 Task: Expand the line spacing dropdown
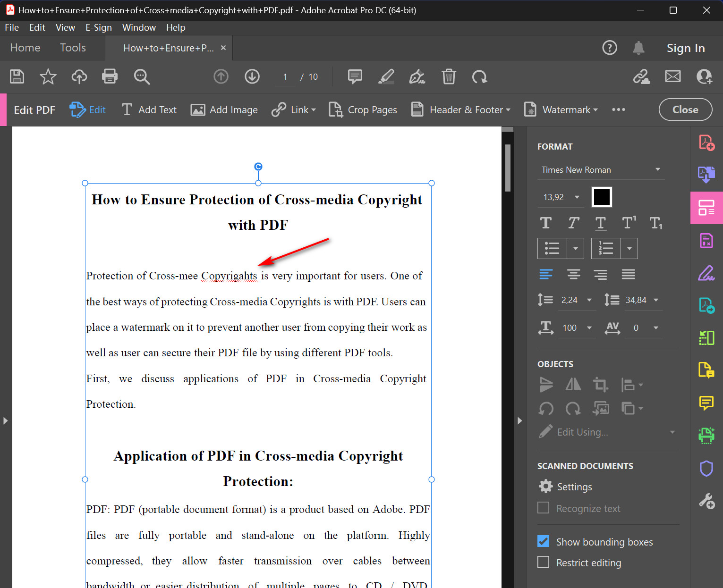(589, 300)
